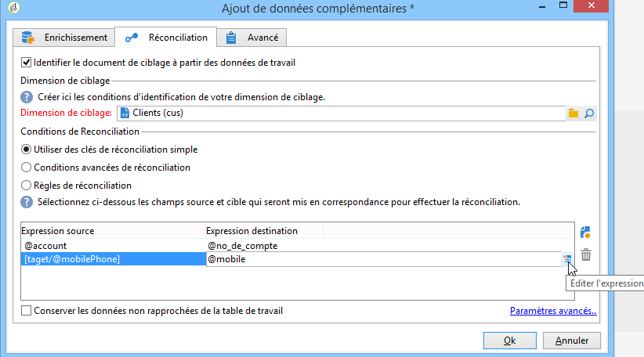Choose Règles de réconciliation radio button
The height and width of the screenshot is (357, 644).
tap(26, 186)
